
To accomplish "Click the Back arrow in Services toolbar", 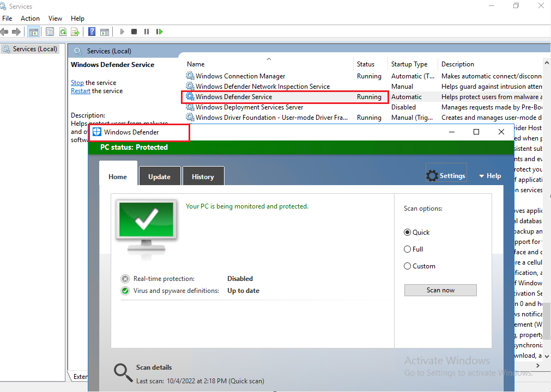I will [x=4, y=32].
